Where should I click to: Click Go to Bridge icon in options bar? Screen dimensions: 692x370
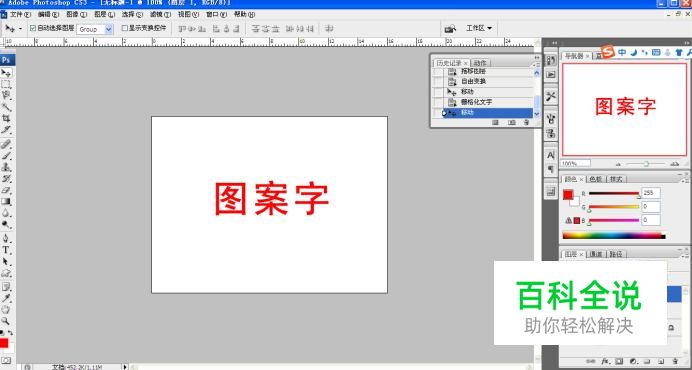450,29
